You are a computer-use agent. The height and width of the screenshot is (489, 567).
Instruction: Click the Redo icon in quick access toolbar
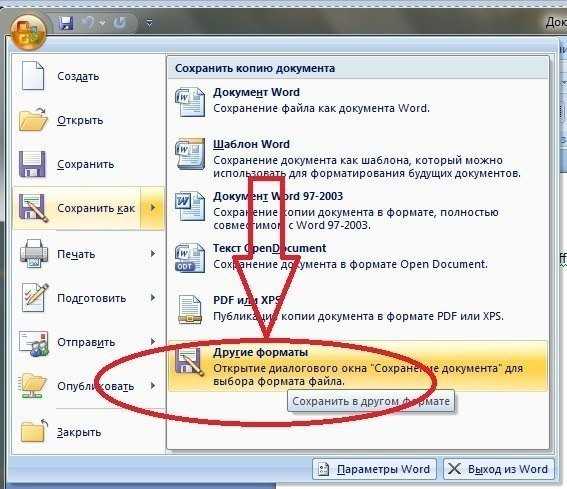point(120,23)
